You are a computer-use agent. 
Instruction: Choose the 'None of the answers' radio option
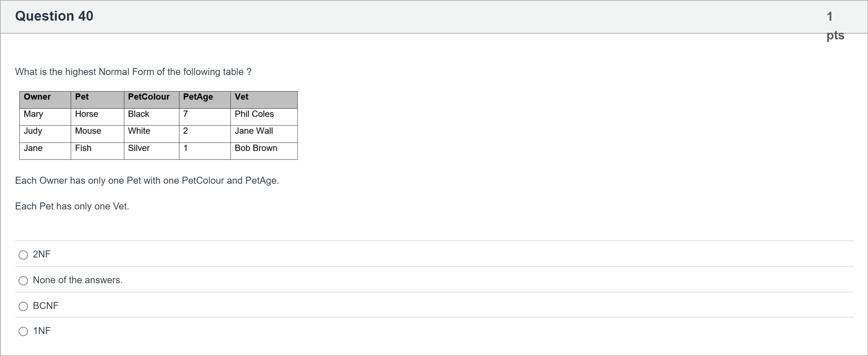click(23, 280)
